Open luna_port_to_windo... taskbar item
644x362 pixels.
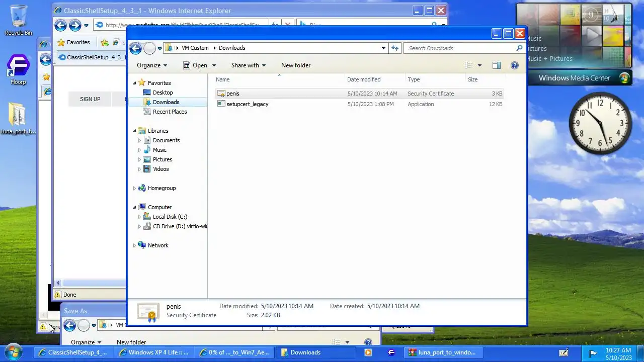[442, 352]
